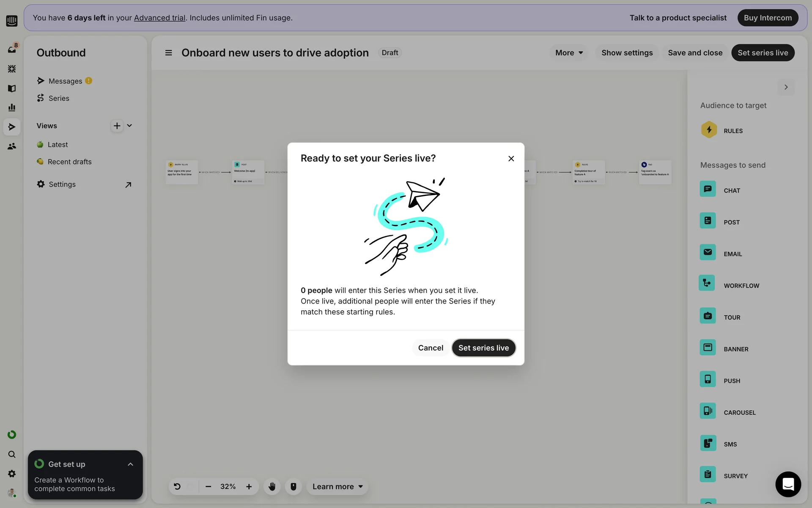Toggle the mouse navigation mode
Screen dimensions: 812x508
click(293, 486)
